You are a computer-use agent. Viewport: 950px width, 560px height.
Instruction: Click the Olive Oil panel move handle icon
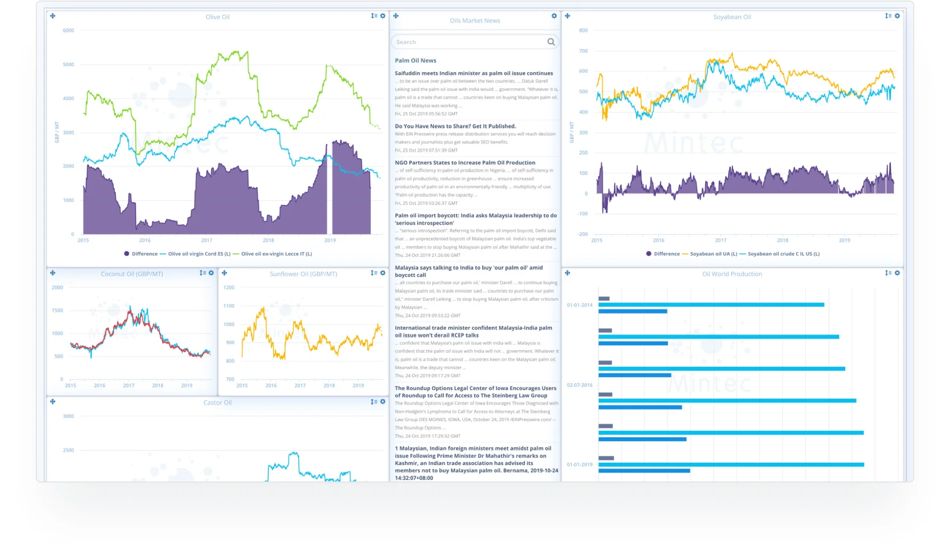click(x=53, y=16)
